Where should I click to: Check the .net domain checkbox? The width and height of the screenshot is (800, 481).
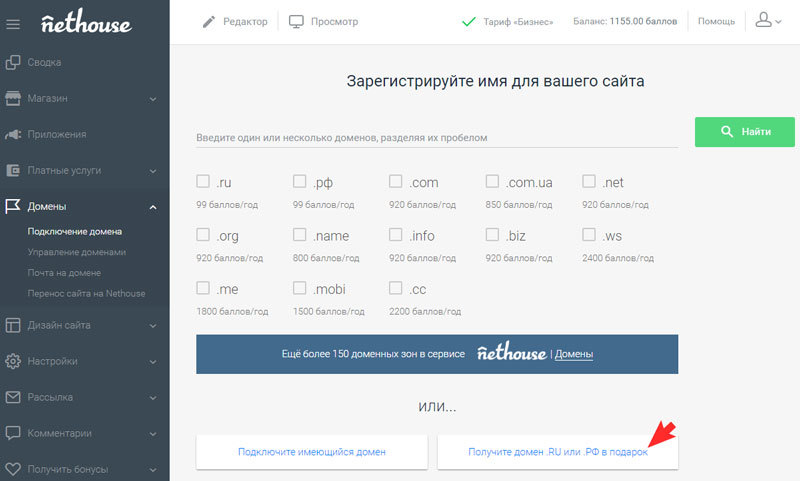(589, 181)
